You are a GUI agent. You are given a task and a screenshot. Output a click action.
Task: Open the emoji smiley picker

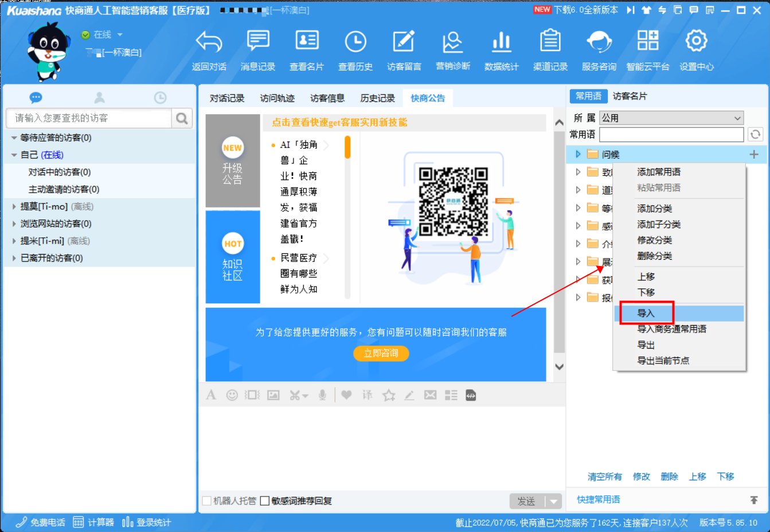tap(232, 395)
